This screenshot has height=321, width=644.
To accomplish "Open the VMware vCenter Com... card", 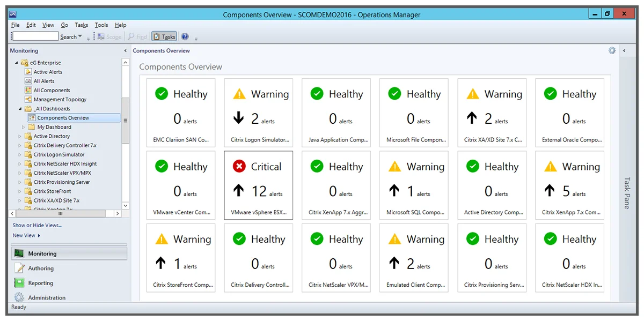I will tap(181, 185).
